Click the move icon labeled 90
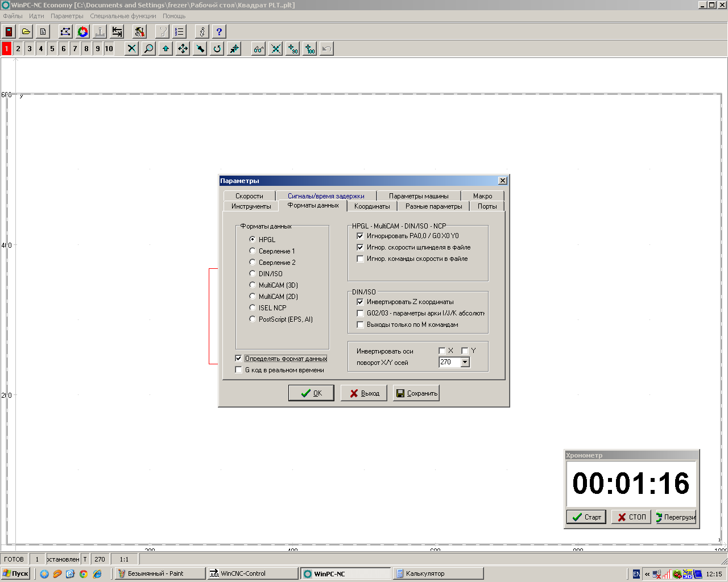Screen dimensions: 728x582 click(292, 48)
